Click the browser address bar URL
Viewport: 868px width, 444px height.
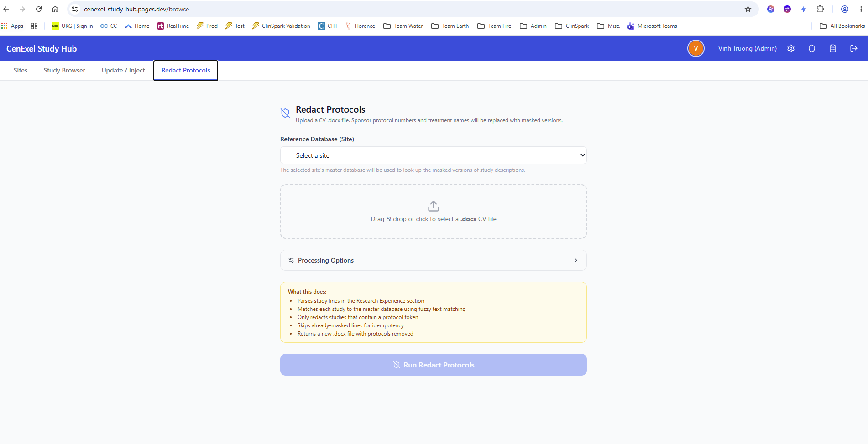(x=136, y=9)
